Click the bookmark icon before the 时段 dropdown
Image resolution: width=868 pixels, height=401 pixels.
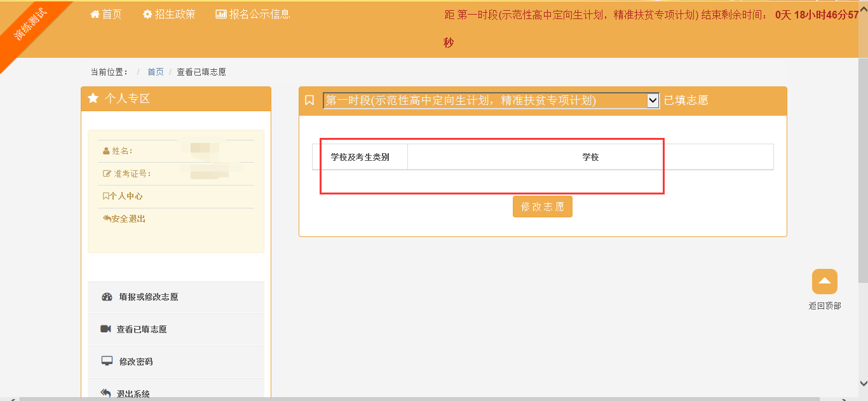coord(309,100)
